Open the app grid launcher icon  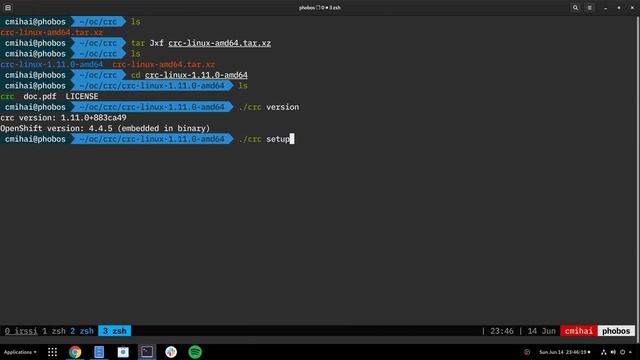pyautogui.click(x=52, y=352)
